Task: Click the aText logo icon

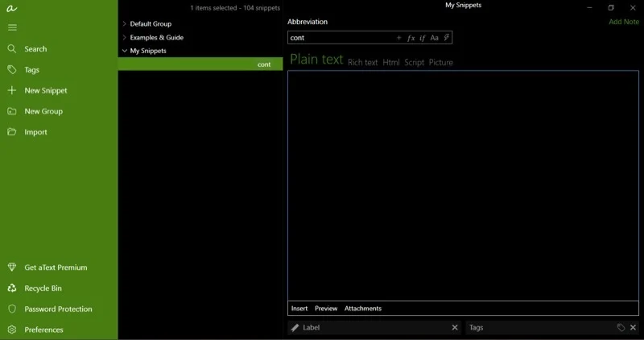Action: 12,7
